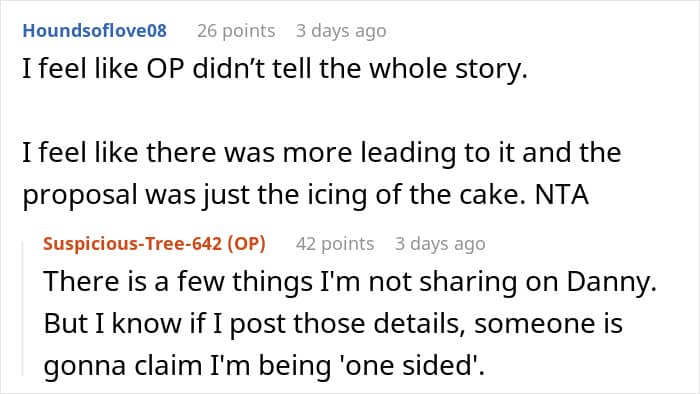Click the quoted phrase 'one sided'
Image resolution: width=700 pixels, height=394 pixels.
click(x=409, y=365)
